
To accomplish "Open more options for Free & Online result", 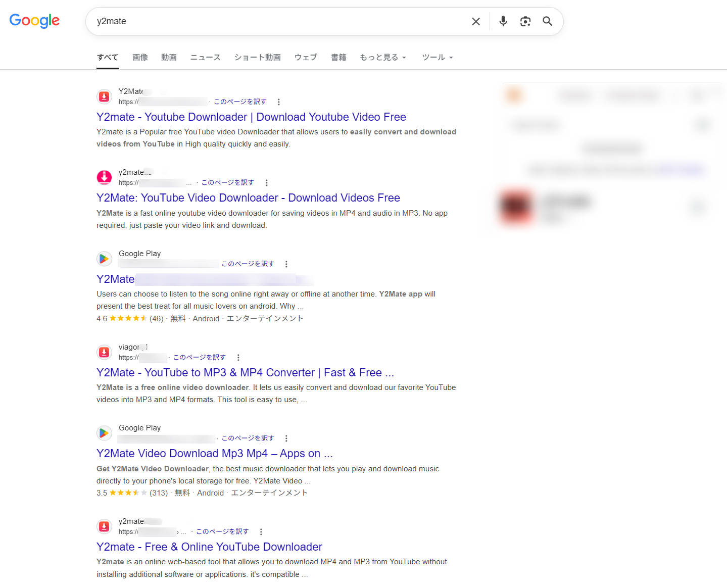I will (261, 532).
